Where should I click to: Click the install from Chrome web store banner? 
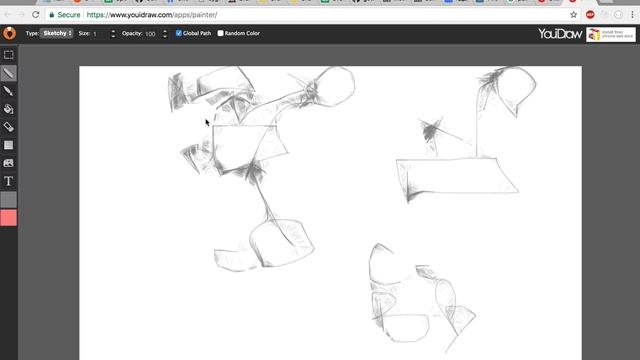pos(611,34)
